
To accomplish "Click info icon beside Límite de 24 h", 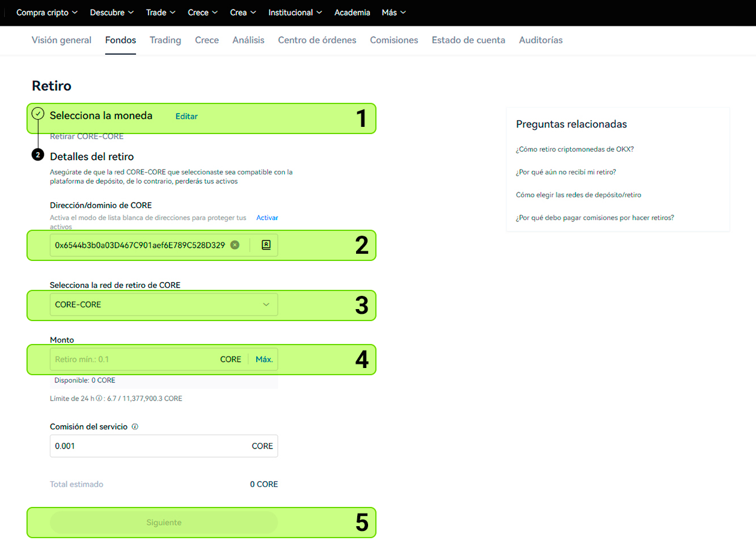I will click(99, 399).
